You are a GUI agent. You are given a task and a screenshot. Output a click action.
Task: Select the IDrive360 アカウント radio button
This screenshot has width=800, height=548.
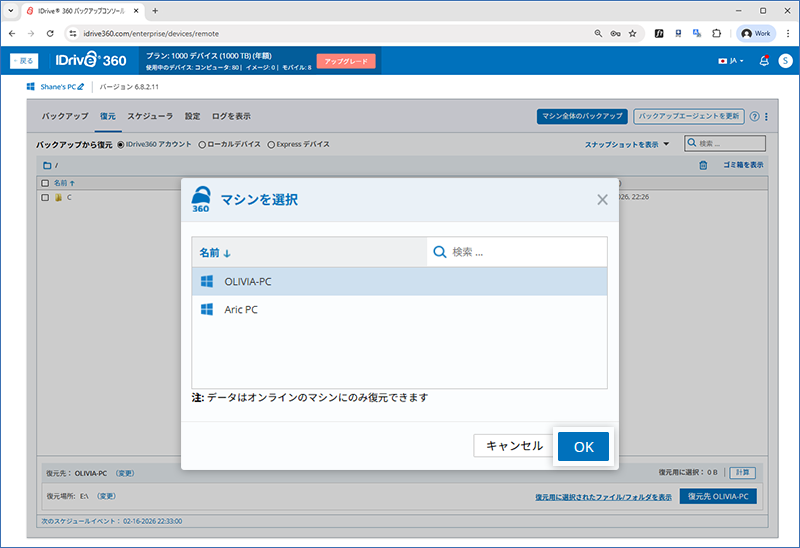(121, 145)
